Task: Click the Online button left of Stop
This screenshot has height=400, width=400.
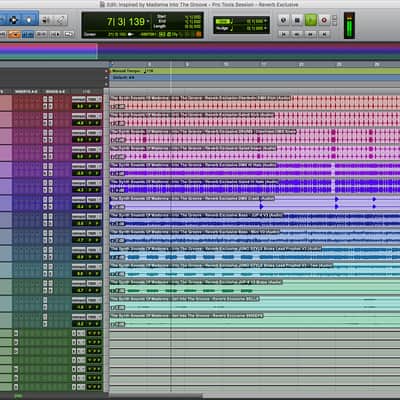Action: [283, 20]
